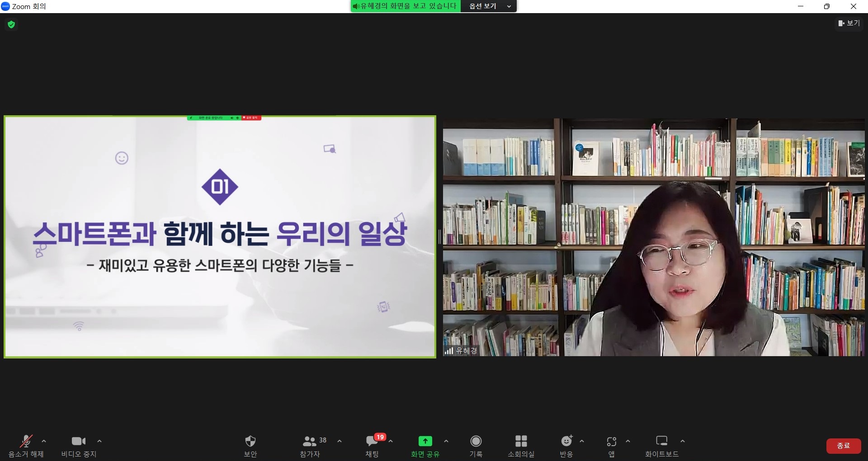Start screen share with 화면 공유

point(425,446)
